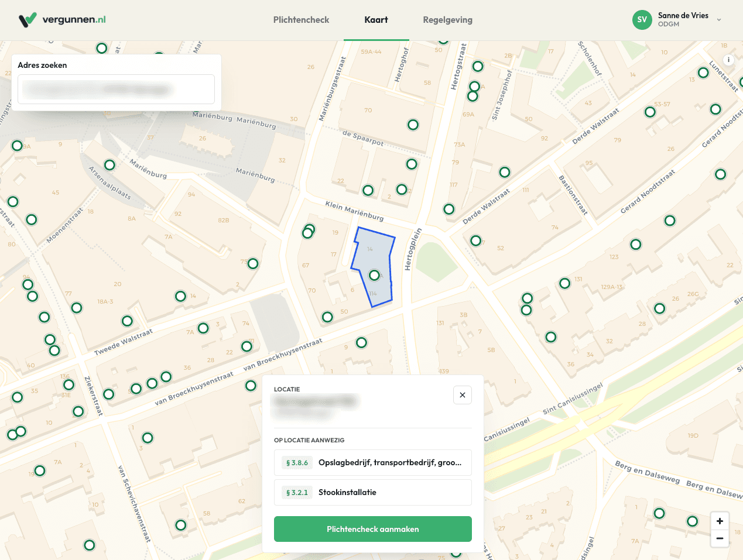Image resolution: width=743 pixels, height=560 pixels.
Task: Open §3.8.6 Opslagbedrijf, transportbedrijf activity
Action: pos(373,462)
